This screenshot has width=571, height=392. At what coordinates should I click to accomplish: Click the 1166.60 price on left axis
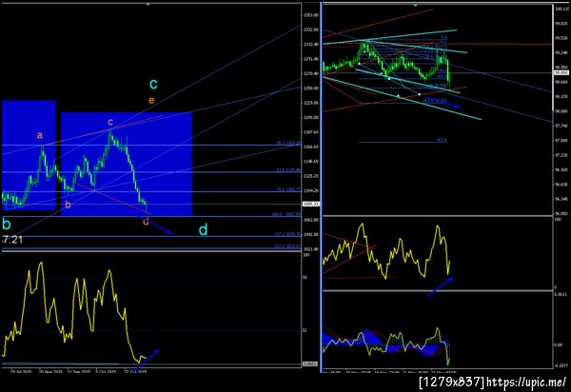311,147
